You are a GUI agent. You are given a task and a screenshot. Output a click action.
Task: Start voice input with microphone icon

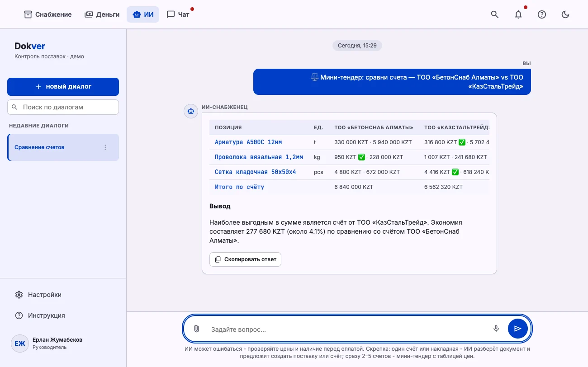(496, 329)
